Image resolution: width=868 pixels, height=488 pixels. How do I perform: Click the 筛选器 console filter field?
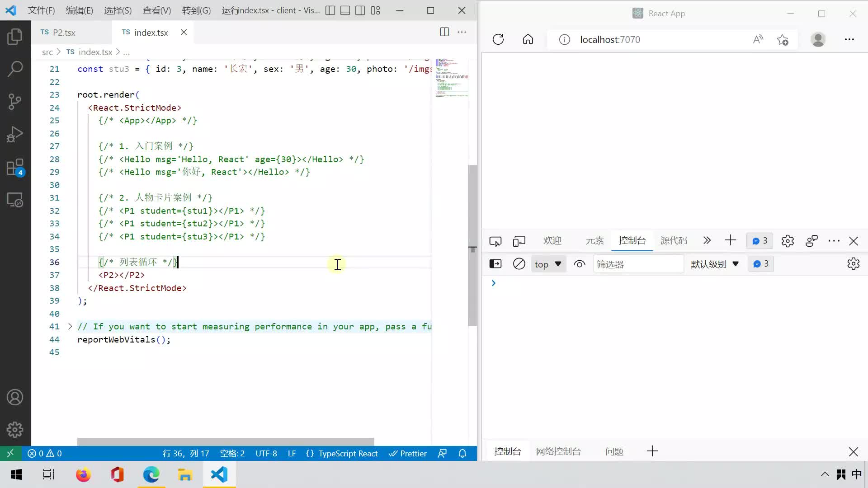[638, 264]
